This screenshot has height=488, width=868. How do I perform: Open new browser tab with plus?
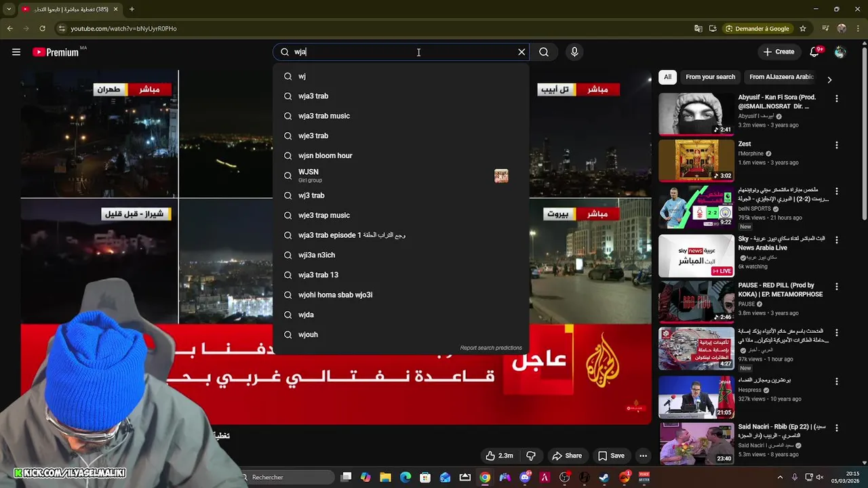(x=132, y=9)
